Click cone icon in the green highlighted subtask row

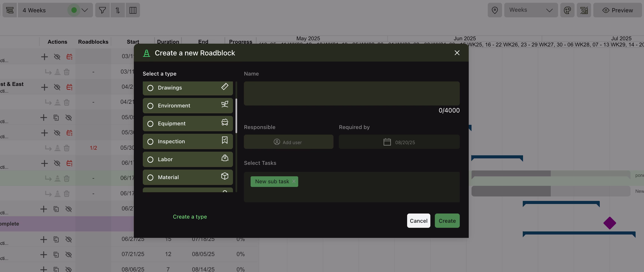[x=57, y=179]
